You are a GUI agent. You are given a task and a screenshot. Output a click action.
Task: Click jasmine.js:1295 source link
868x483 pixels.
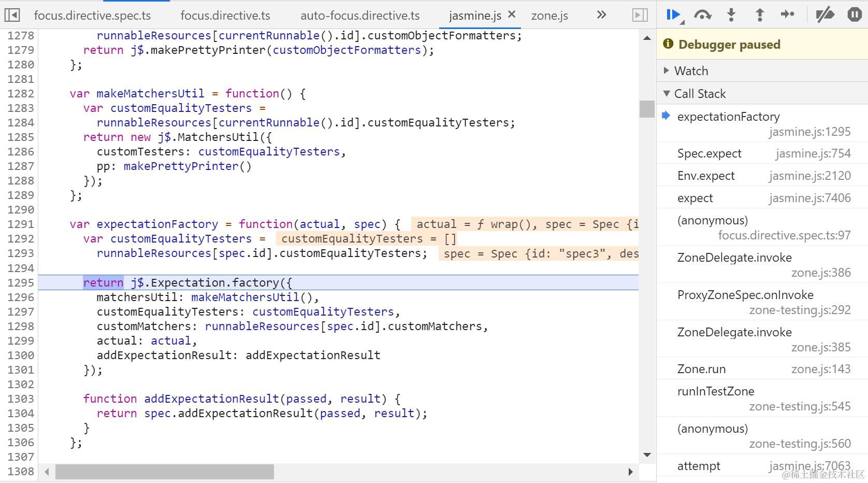click(810, 132)
